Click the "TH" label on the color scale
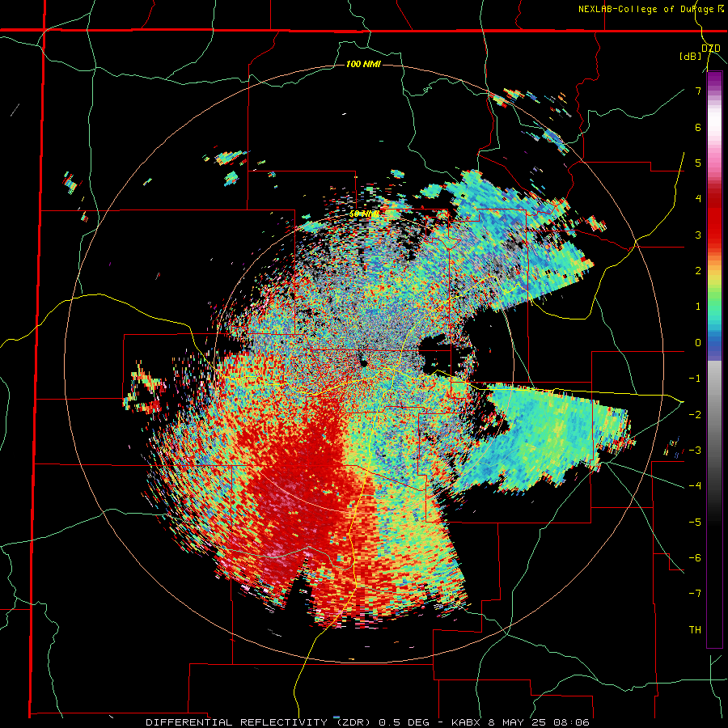The image size is (728, 728). 695,629
